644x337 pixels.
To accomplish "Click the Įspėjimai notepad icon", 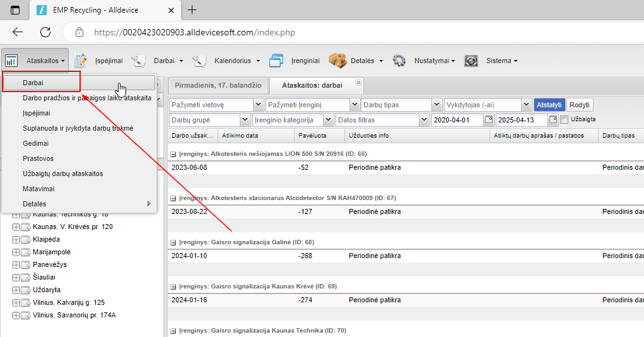I will 80,61.
